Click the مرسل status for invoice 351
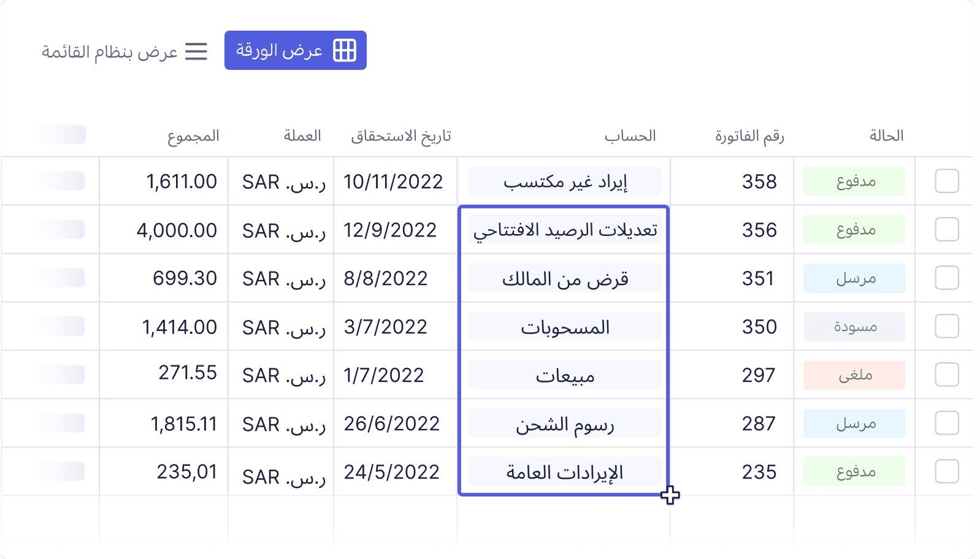This screenshot has height=559, width=980. pos(854,278)
